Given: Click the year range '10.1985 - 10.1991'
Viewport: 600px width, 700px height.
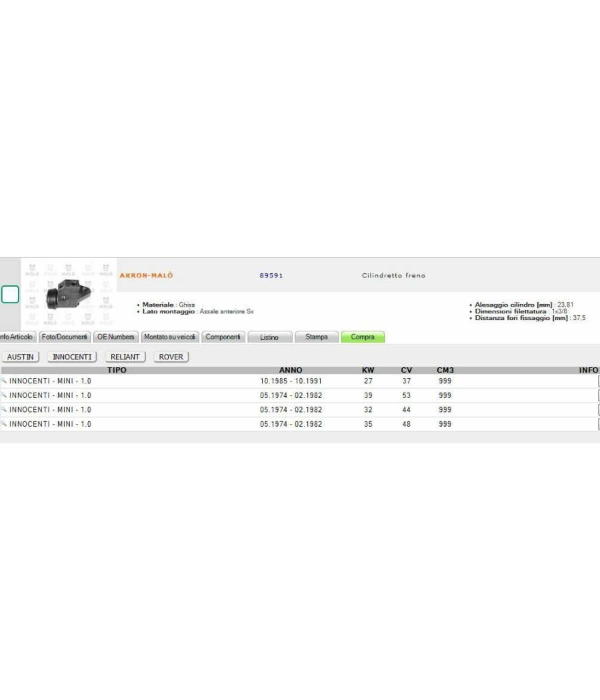Looking at the screenshot, I should pyautogui.click(x=291, y=381).
